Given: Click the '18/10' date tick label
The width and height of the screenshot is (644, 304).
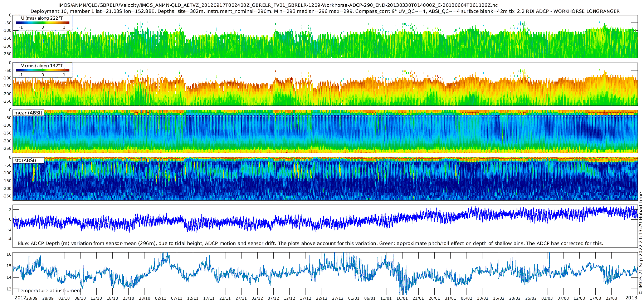Looking at the screenshot, I should point(112,298).
